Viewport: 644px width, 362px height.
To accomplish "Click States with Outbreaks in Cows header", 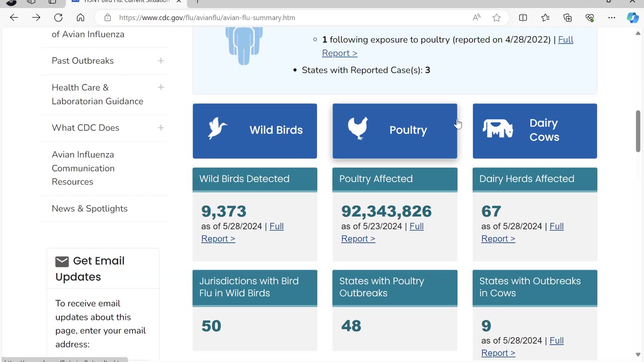I will (x=535, y=288).
